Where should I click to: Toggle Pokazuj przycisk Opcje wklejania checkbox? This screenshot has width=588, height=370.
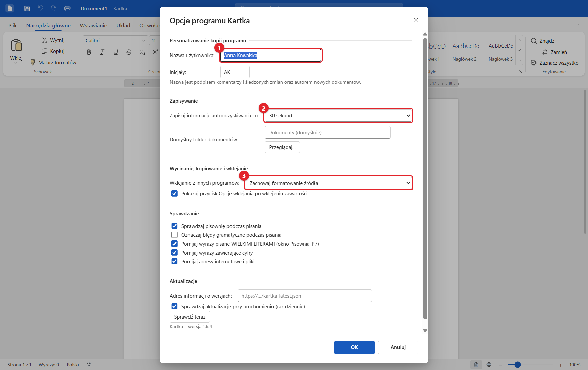174,193
